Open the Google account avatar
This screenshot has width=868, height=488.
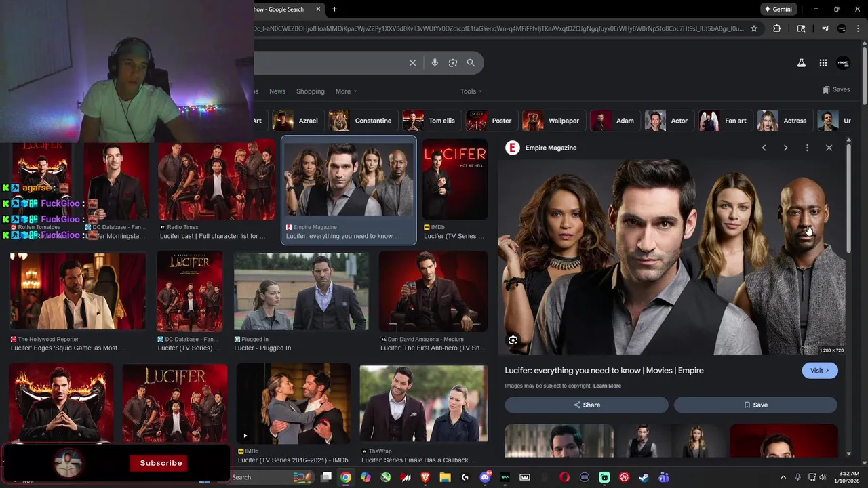[x=843, y=62]
